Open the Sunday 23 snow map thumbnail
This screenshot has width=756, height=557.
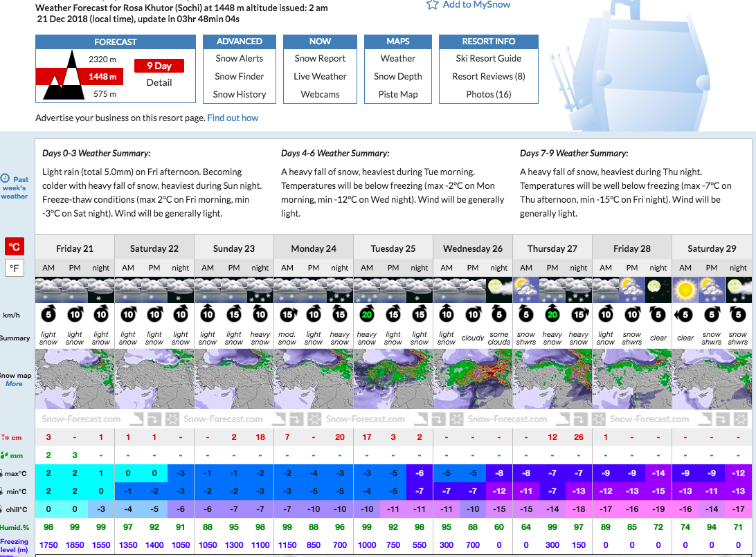click(x=234, y=378)
